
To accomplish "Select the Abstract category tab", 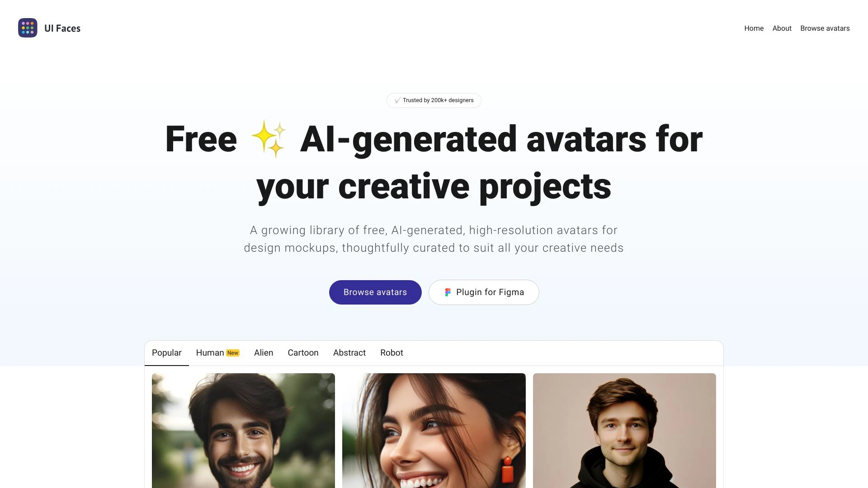I will [349, 352].
